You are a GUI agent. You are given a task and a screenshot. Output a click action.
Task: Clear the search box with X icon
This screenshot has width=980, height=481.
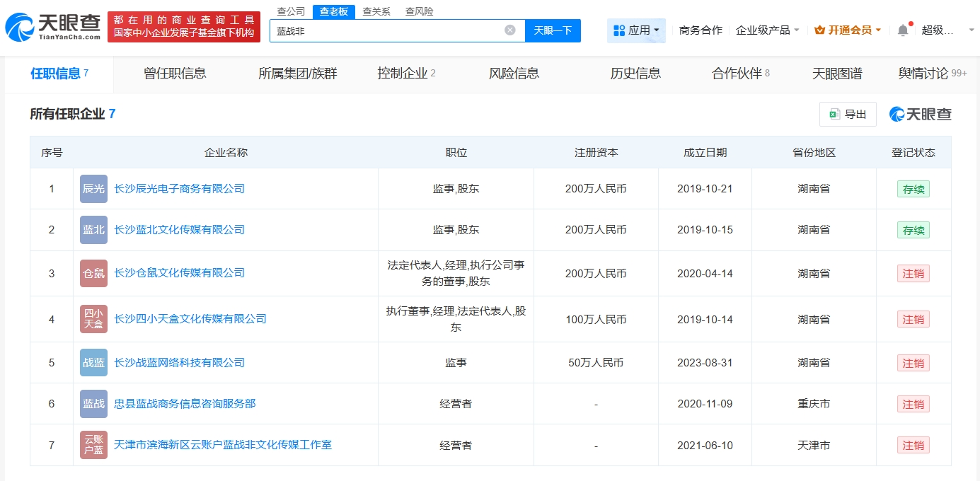coord(509,30)
